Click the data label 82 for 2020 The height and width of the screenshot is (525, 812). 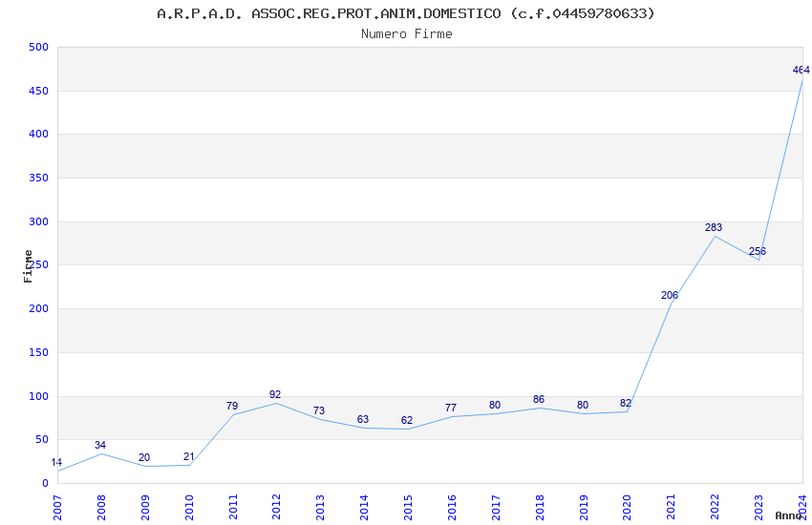(x=626, y=404)
